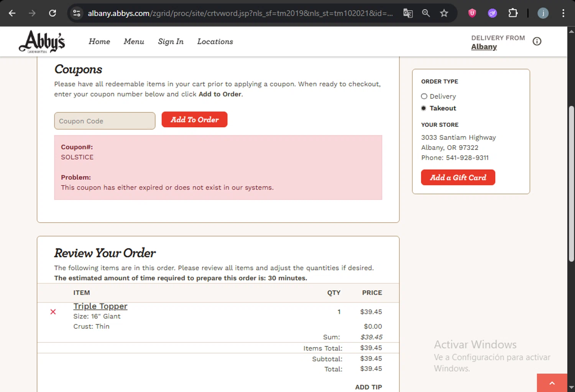
Task: Open the Locations page
Action: (x=215, y=41)
